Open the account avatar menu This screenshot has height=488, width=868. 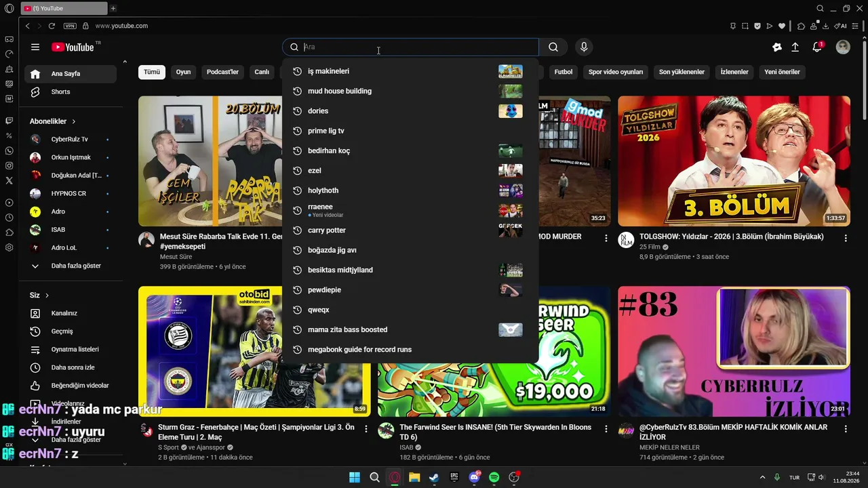pos(843,47)
